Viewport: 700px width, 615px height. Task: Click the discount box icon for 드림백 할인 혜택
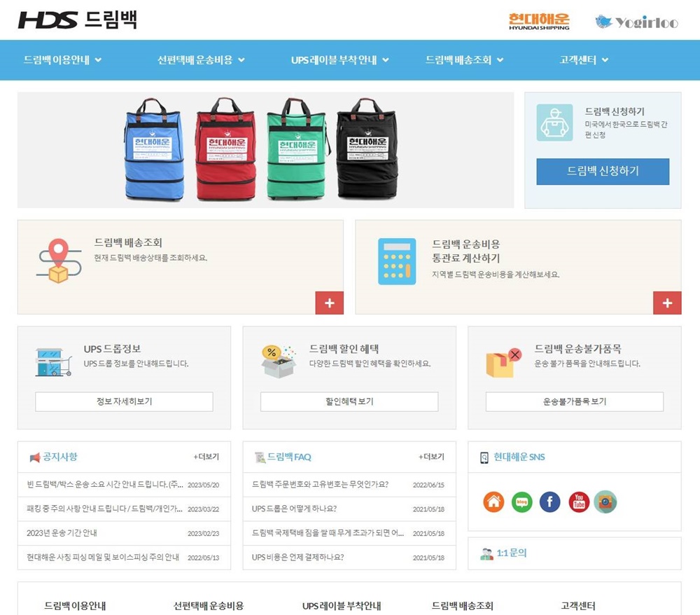coord(279,361)
